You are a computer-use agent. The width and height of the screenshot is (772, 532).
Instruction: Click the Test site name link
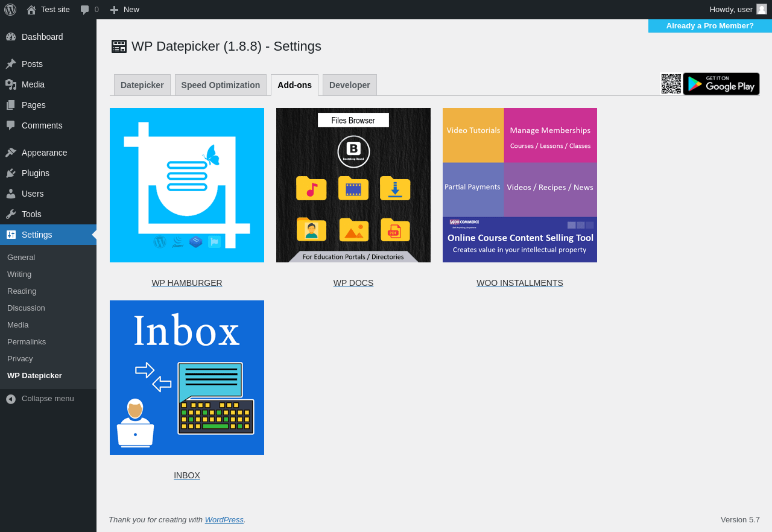point(55,10)
